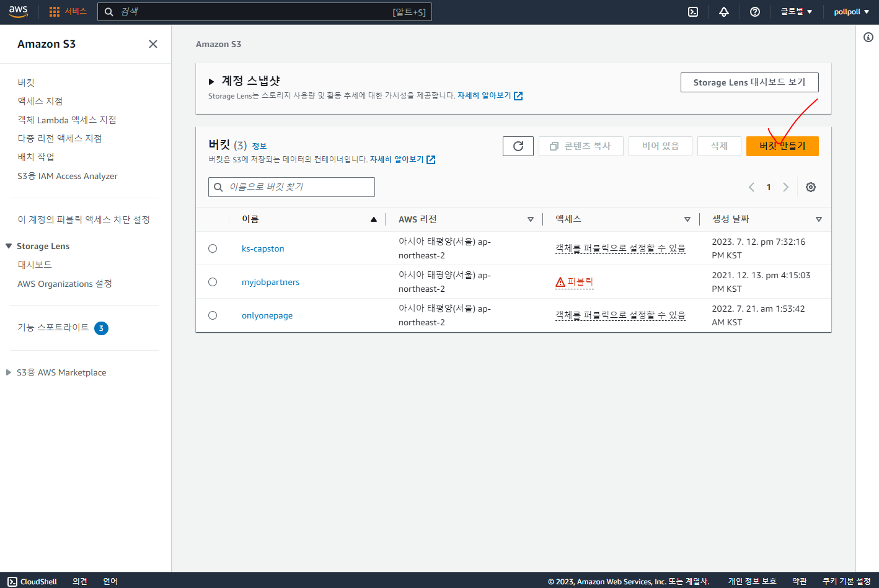Click the 버킷 만들기 button
The height and width of the screenshot is (588, 879).
click(782, 146)
